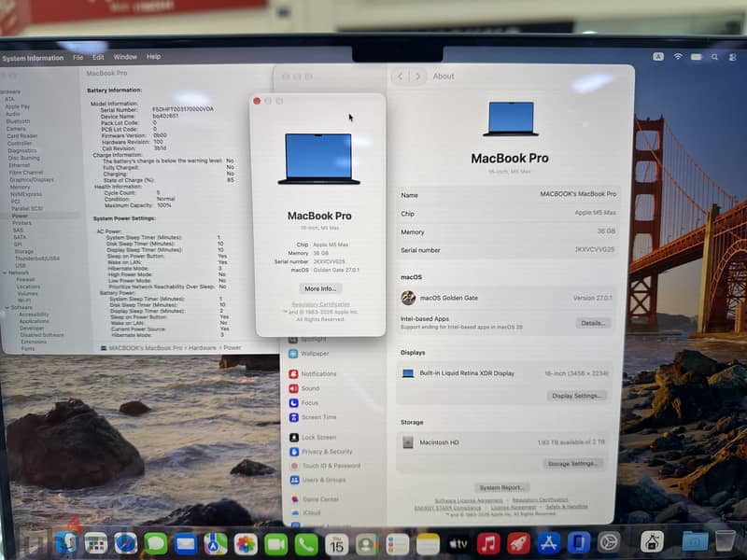The width and height of the screenshot is (747, 560).
Task: Open Calendar showing 15 in the dock
Action: 336,544
